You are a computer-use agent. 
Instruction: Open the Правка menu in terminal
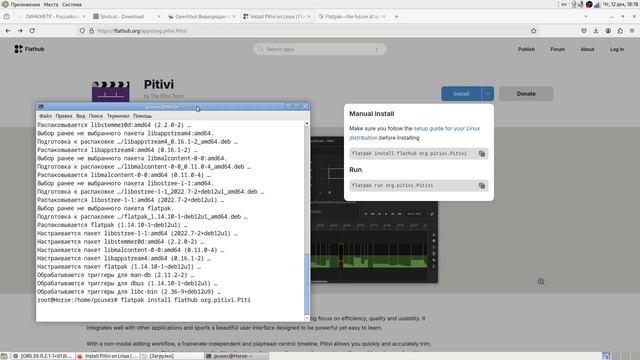(64, 116)
